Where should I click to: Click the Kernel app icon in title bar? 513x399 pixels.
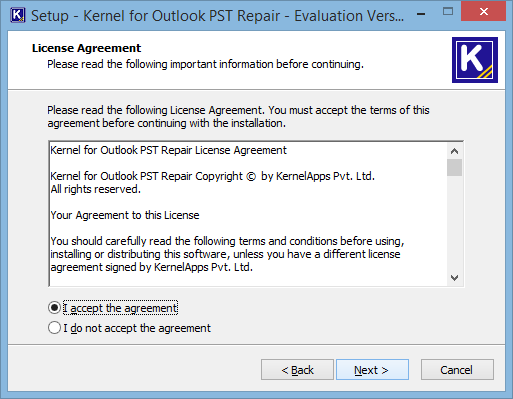(18, 15)
